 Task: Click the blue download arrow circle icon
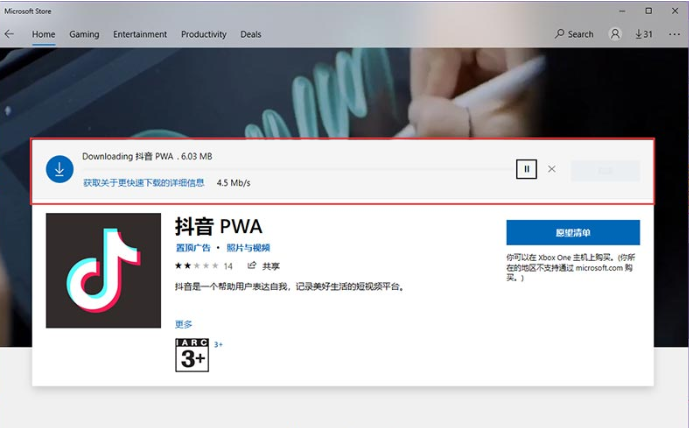point(60,170)
